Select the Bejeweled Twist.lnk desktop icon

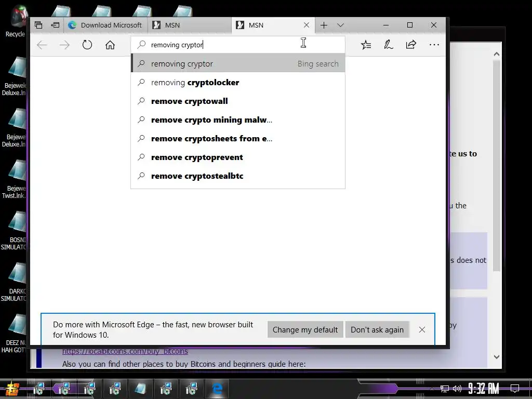15,179
